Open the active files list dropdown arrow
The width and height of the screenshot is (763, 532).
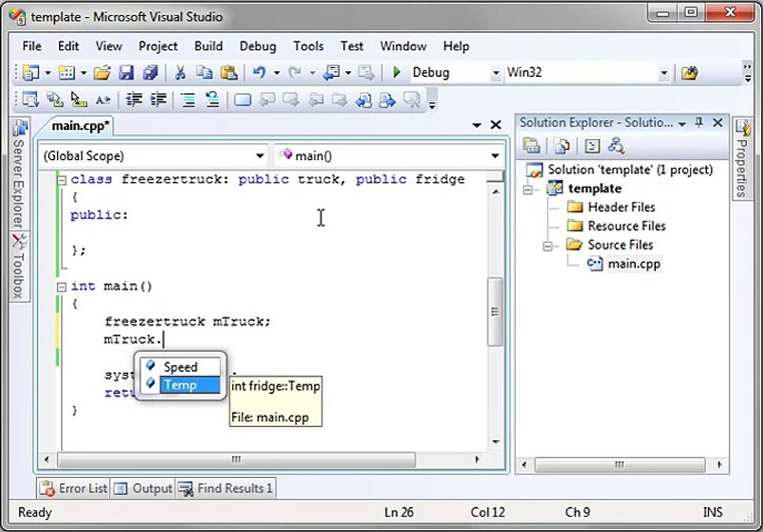(477, 126)
